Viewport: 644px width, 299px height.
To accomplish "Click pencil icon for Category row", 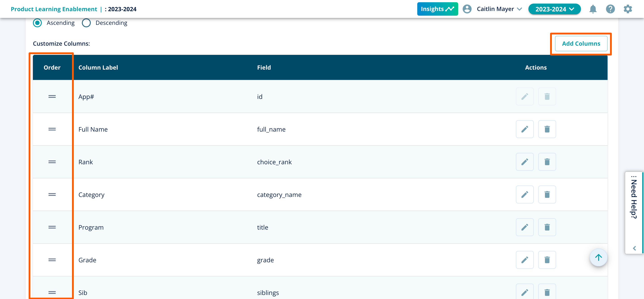I will [525, 194].
